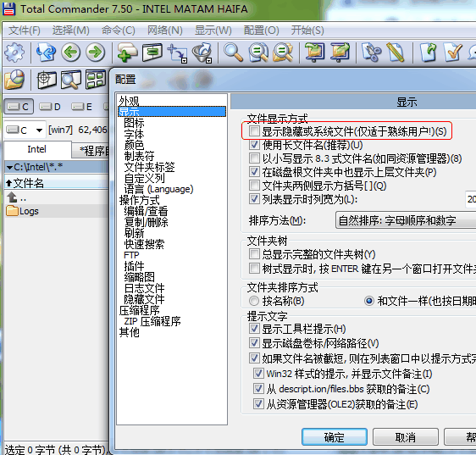Select the 按名称 radio button
The width and height of the screenshot is (476, 455).
[254, 301]
